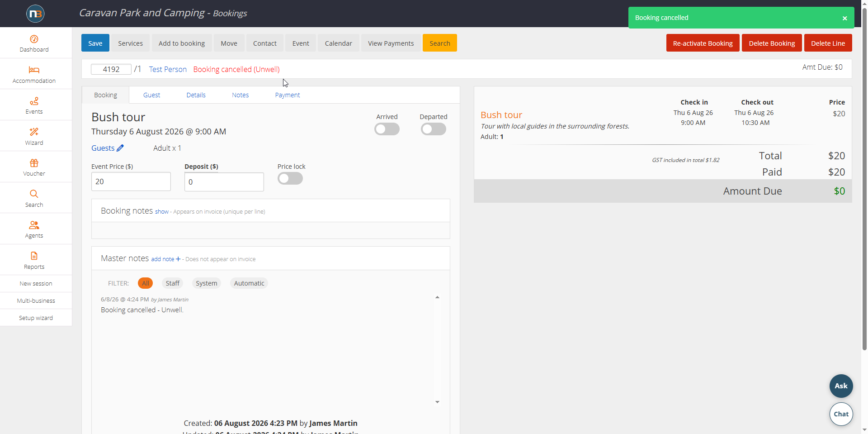Enable the Price lock switch
The image size is (868, 434).
[x=290, y=178]
